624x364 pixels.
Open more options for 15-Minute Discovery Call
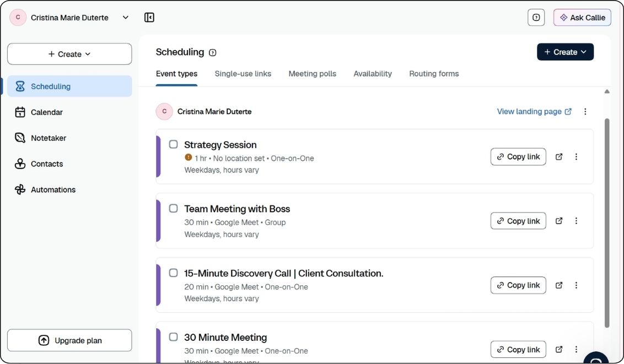(x=576, y=285)
